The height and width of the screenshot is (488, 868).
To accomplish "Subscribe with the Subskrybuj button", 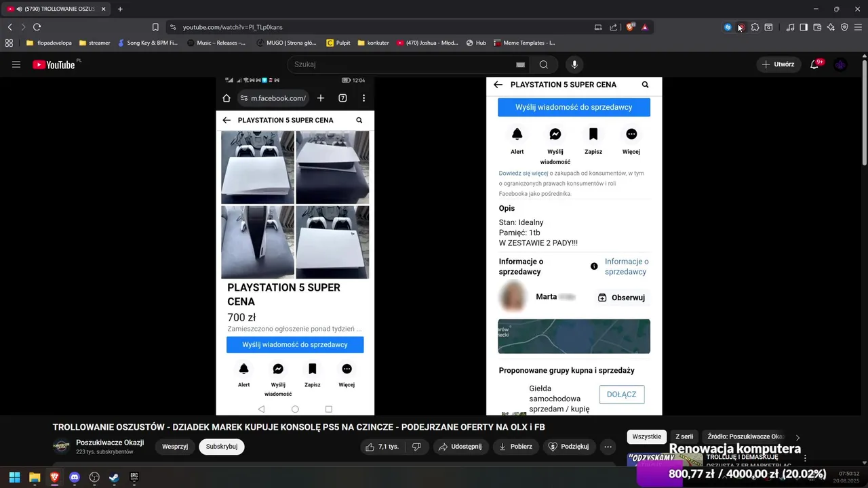I will coord(222,447).
